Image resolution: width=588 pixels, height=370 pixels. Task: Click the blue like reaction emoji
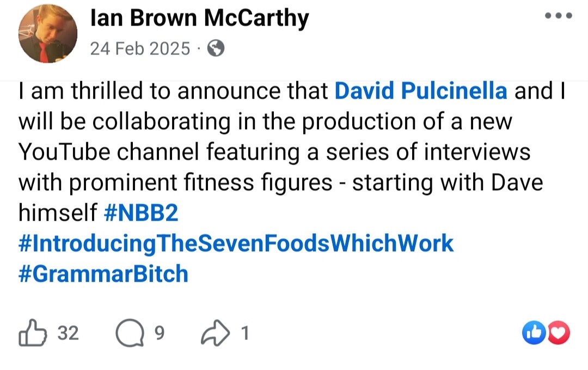(x=533, y=333)
